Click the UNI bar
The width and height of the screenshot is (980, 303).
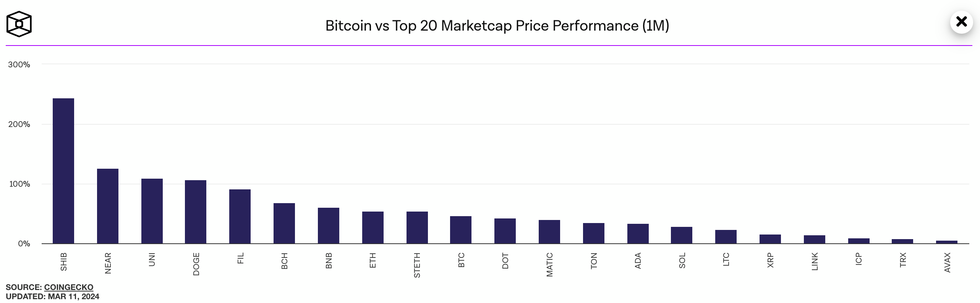coord(152,211)
